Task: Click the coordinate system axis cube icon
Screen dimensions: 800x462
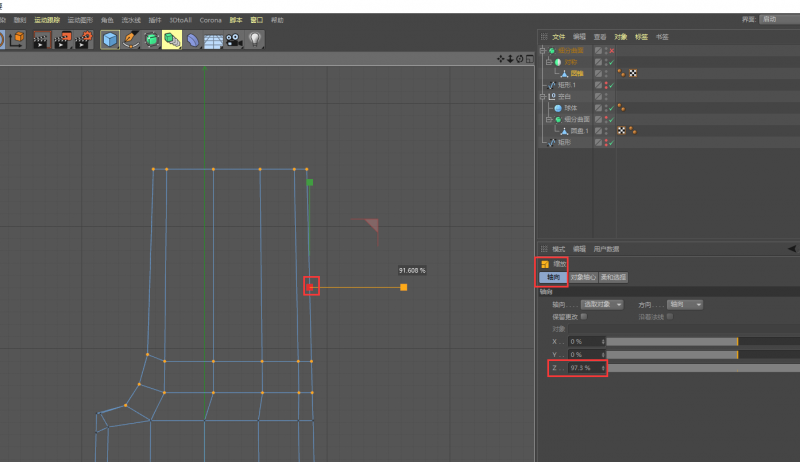Action: pyautogui.click(x=16, y=39)
